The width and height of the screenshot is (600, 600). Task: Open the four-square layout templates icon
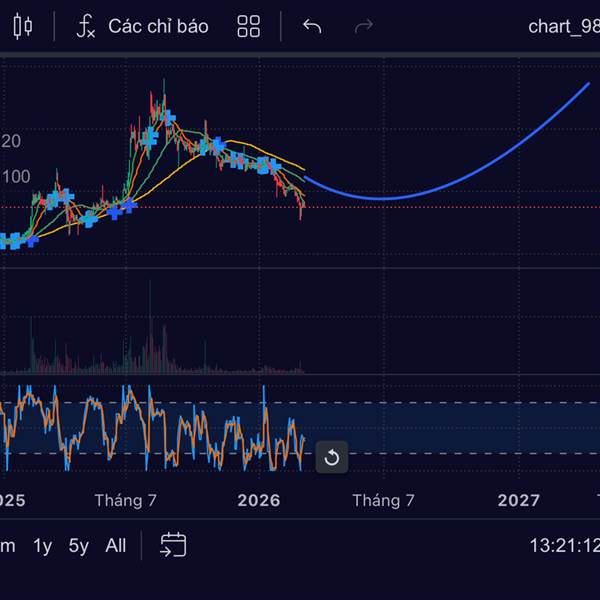(249, 26)
